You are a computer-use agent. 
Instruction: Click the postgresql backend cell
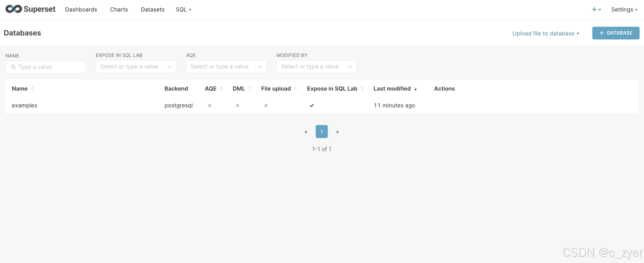[x=179, y=105]
